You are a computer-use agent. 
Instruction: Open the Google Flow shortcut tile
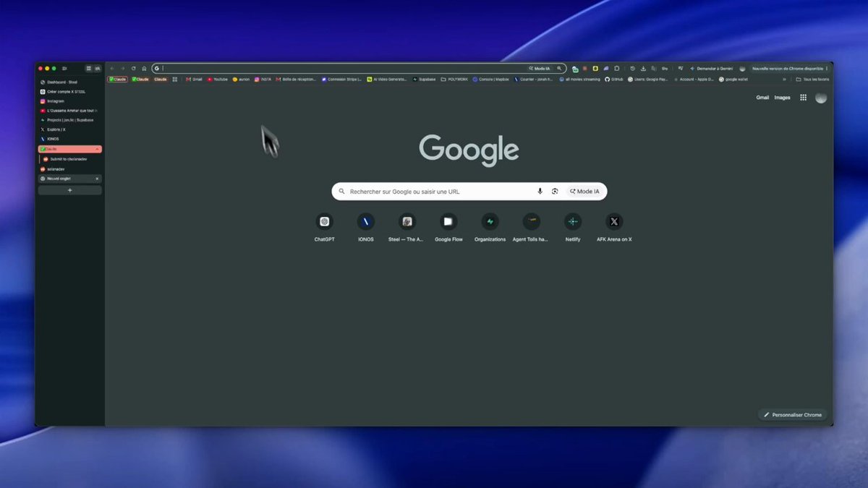point(448,227)
